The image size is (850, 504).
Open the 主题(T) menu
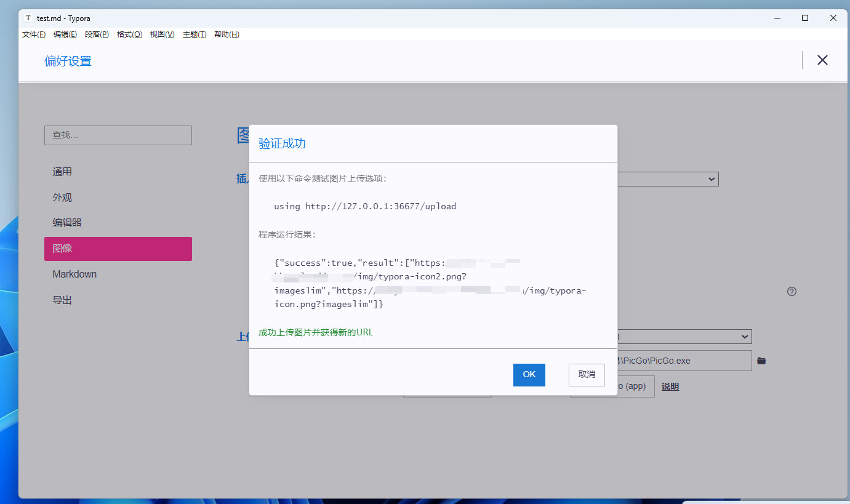(x=194, y=34)
